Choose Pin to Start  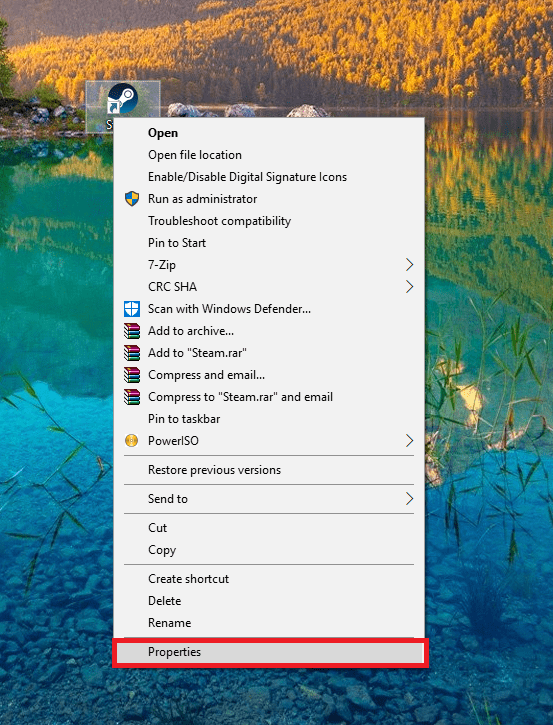[x=269, y=243]
